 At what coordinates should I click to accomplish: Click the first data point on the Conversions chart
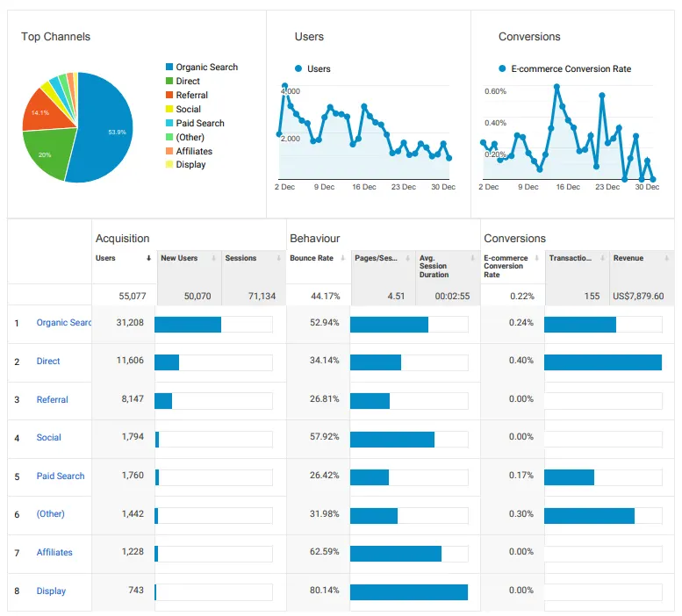click(483, 142)
